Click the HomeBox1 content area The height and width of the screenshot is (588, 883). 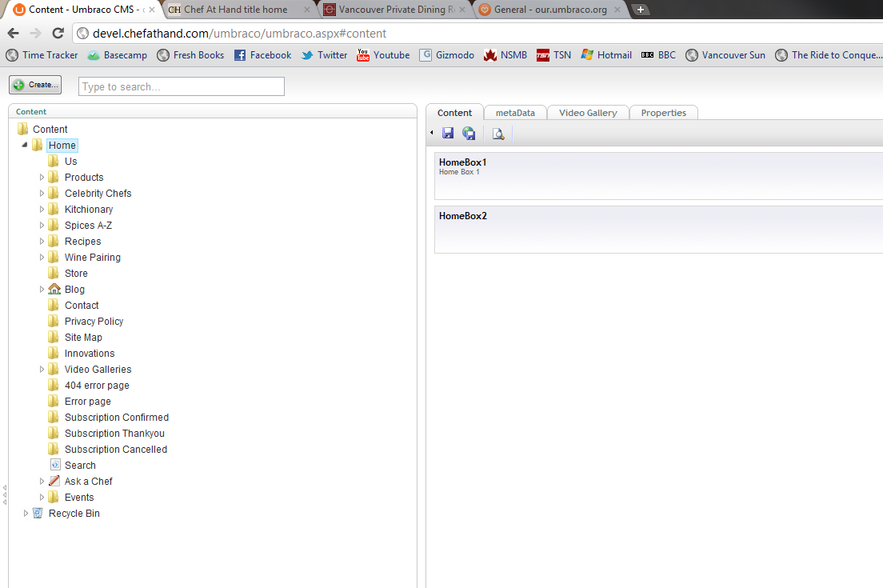click(x=658, y=176)
